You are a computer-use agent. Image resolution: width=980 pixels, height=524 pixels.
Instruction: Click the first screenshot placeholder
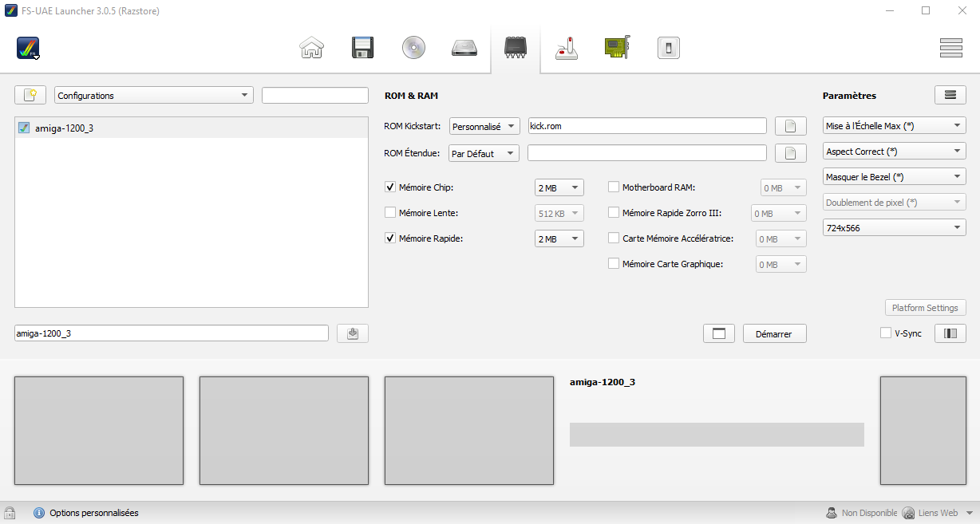99,431
